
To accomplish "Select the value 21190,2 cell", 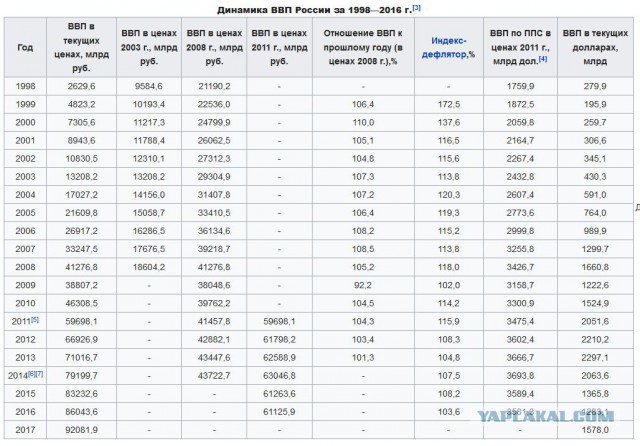I will [x=214, y=87].
